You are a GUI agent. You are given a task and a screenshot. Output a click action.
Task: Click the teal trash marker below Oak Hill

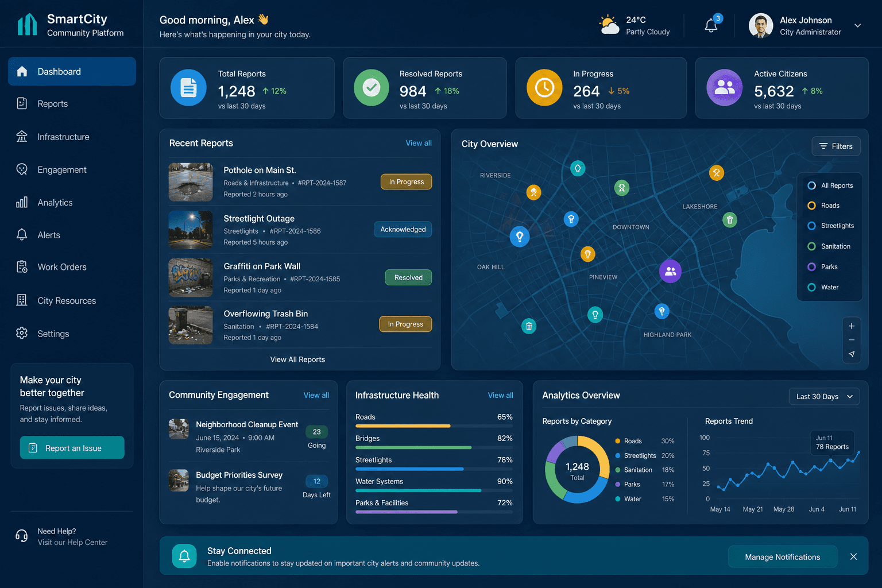point(529,326)
